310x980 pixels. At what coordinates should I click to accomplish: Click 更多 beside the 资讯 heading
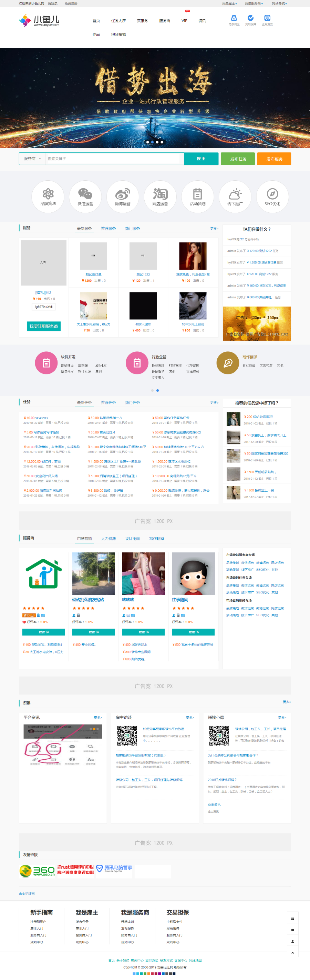(x=287, y=702)
